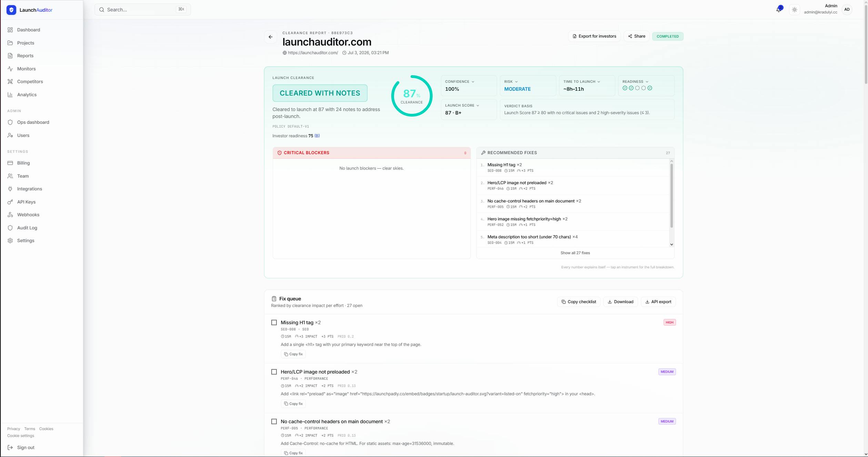Expand the Readiness metric chevron
The width and height of the screenshot is (868, 457).
(647, 82)
